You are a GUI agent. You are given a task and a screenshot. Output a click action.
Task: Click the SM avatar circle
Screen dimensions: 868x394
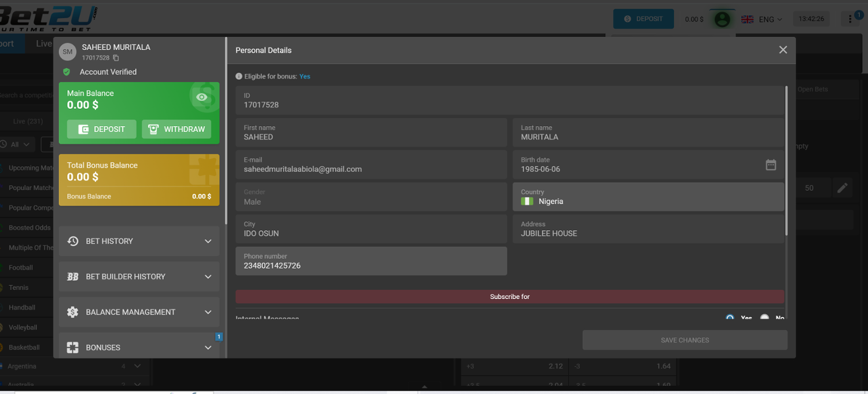68,51
